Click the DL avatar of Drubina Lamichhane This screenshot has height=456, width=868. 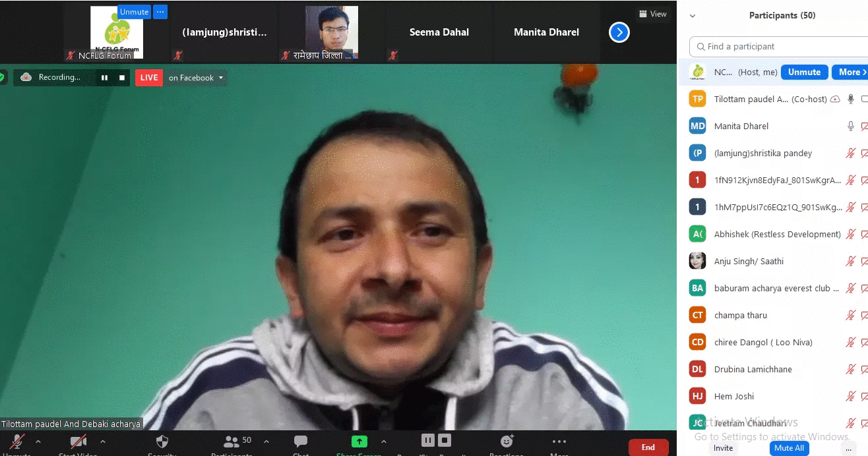coord(697,369)
